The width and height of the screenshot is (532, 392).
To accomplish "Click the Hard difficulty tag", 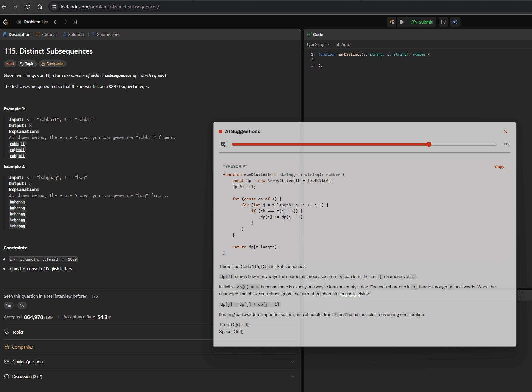I will coord(10,64).
